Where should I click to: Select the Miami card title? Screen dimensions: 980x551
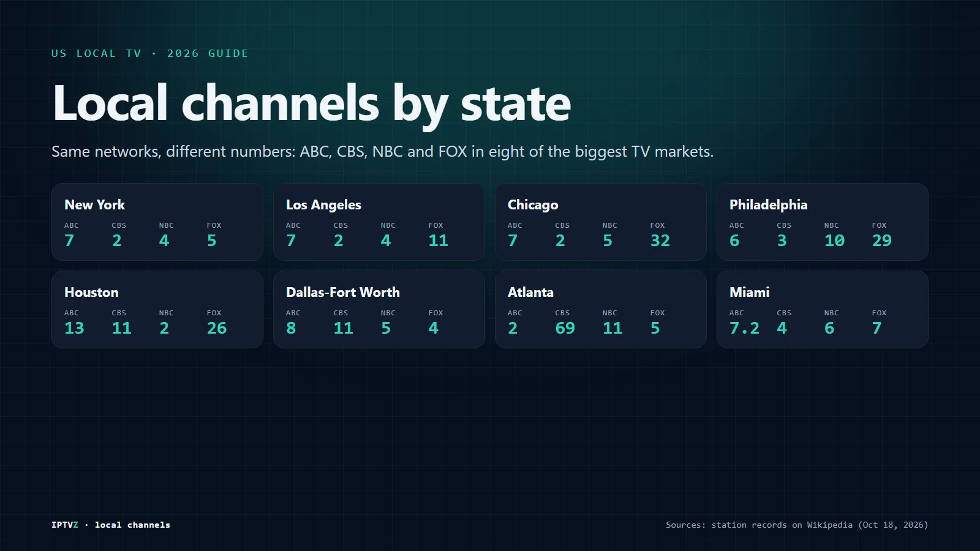point(749,292)
